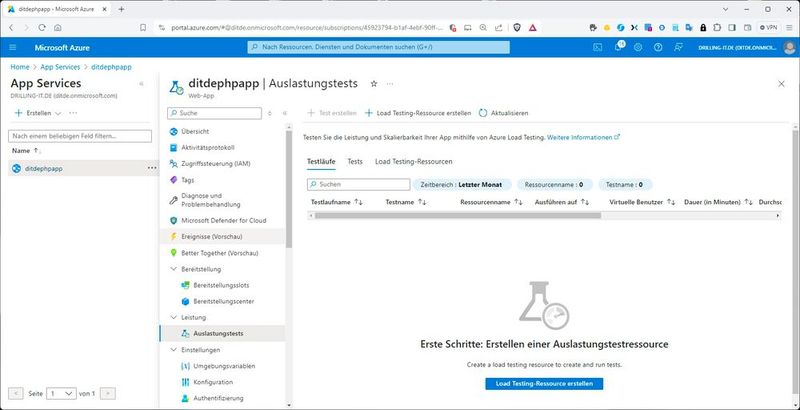
Task: Open the Erstellen dropdown in App Services
Action: coord(38,113)
